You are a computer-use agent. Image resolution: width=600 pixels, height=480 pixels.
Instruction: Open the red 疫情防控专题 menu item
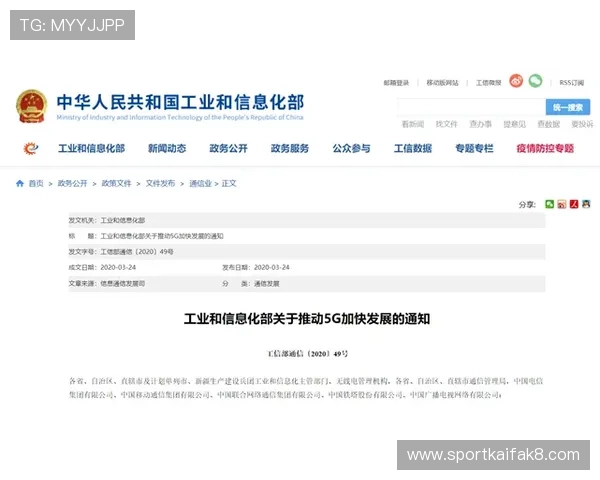[x=545, y=148]
